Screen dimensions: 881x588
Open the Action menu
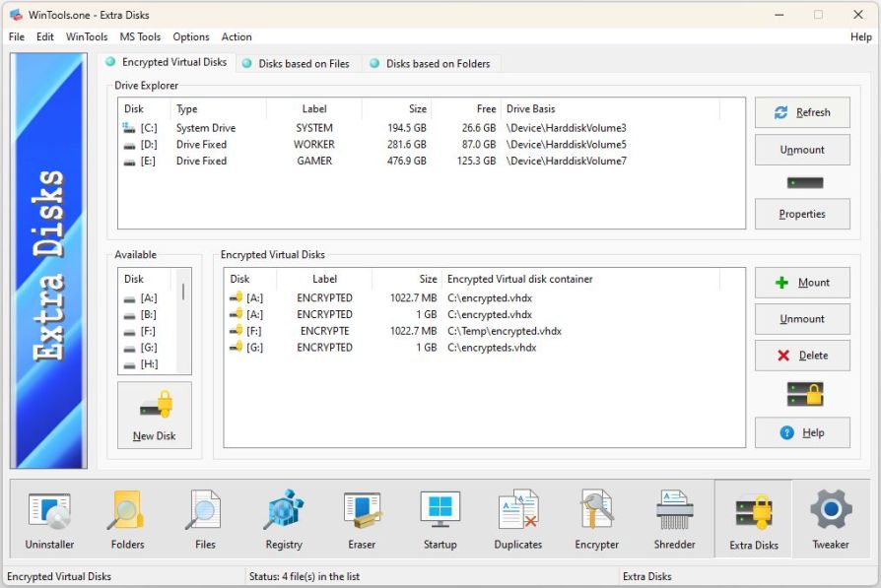point(237,36)
